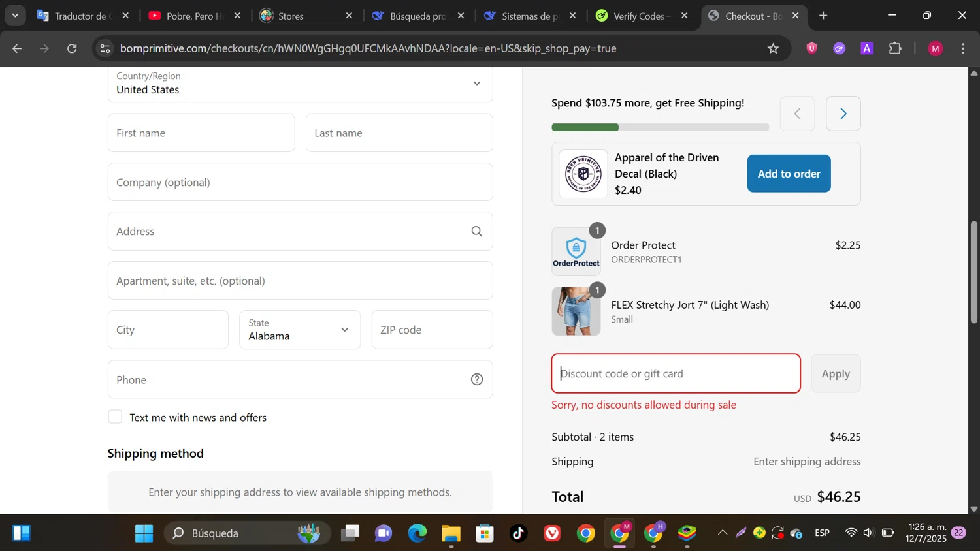Image resolution: width=980 pixels, height=551 pixels.
Task: Open the Chrome profile avatar M
Action: tap(936, 48)
